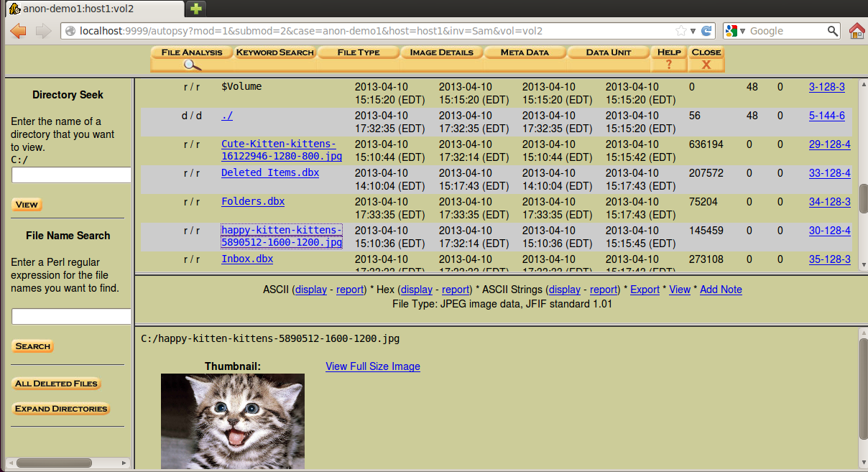868x472 pixels.
Task: Open Folders.dbx file link
Action: 253,201
